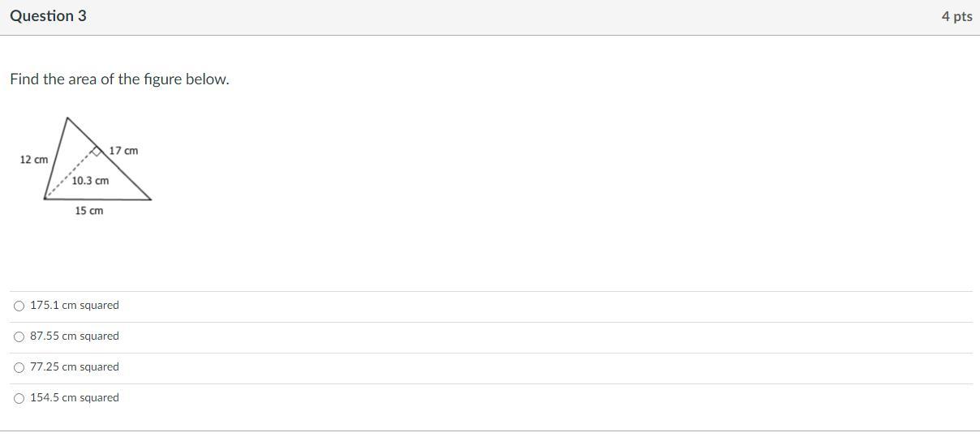Click the '154.5 cm squared' answer label text
Viewport: 980px width, 437px height.
pos(74,398)
